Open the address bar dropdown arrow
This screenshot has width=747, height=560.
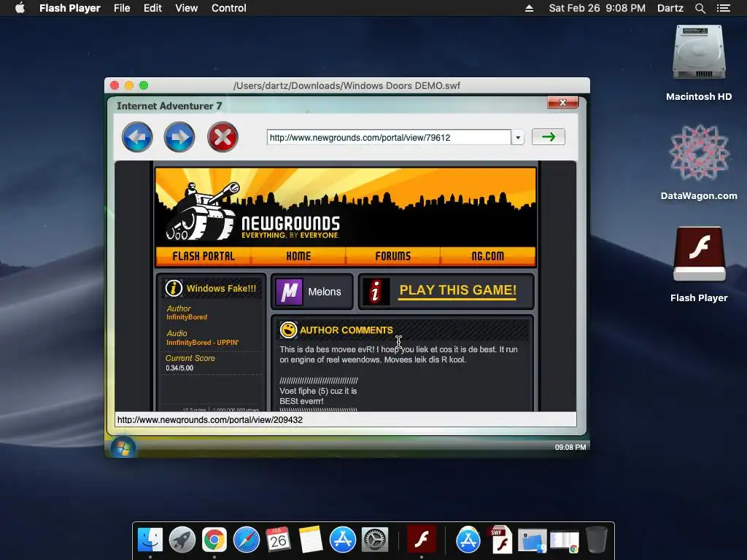518,138
